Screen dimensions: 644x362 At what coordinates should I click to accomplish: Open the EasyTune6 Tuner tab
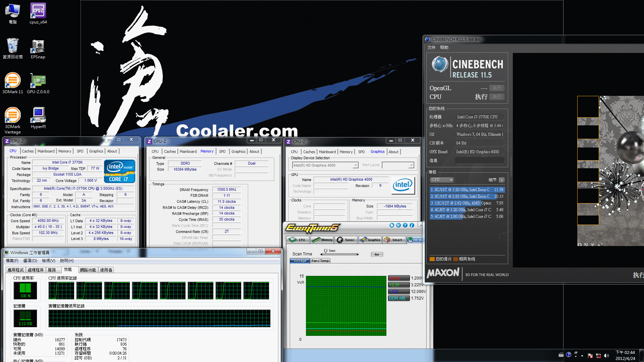pyautogui.click(x=345, y=240)
